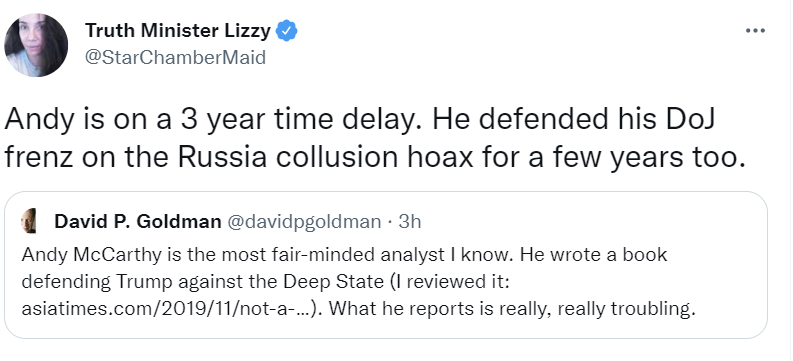Visit the @StarChamberMaid handle
793x361 pixels.
pos(174,57)
